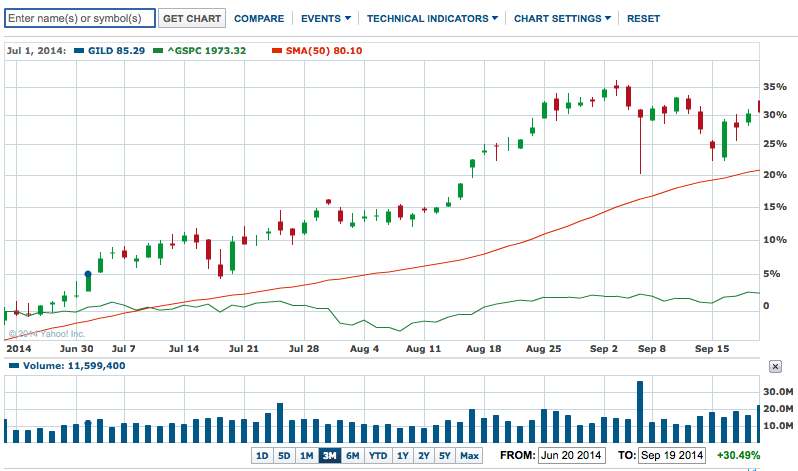Select the 6M range button
This screenshot has width=798, height=471.
pos(352,456)
